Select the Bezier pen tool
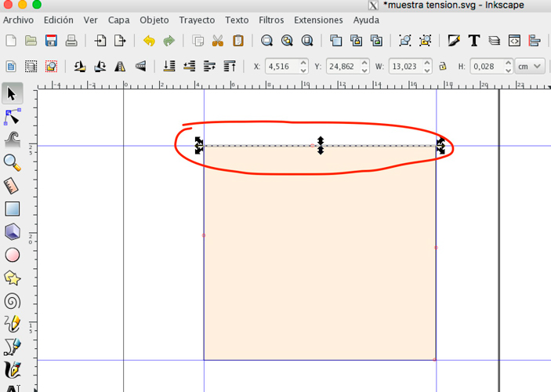551x392 pixels. [x=12, y=347]
